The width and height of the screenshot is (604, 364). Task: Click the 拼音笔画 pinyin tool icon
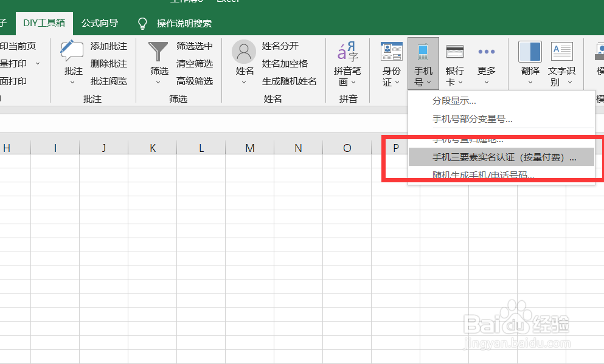[x=348, y=51]
